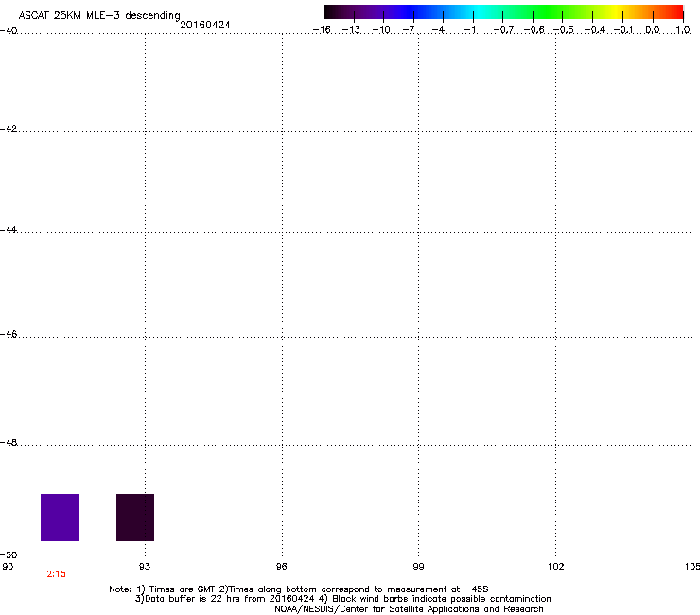Click the -7 color scale label
Image resolution: width=700 pixels, height=615 pixels.
(409, 30)
